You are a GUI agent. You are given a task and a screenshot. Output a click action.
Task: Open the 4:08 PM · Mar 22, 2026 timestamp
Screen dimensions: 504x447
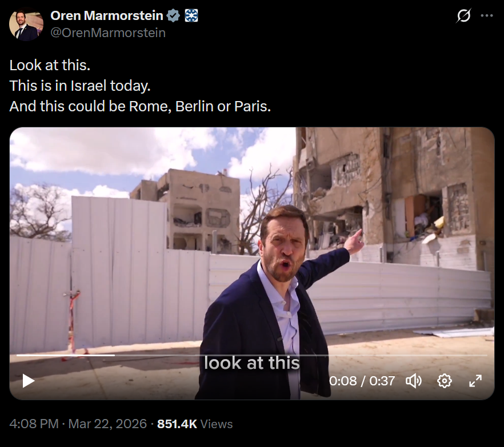[x=78, y=424]
